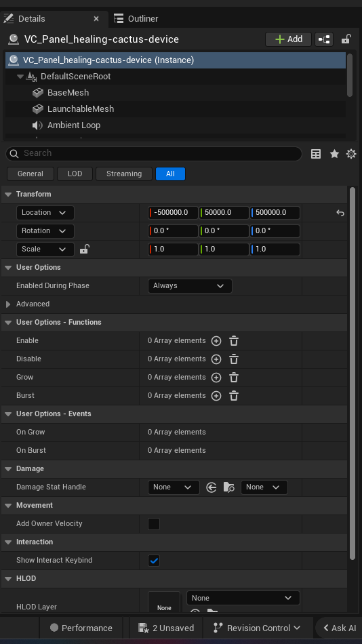Open the Rotation type dropdown

[x=45, y=230]
